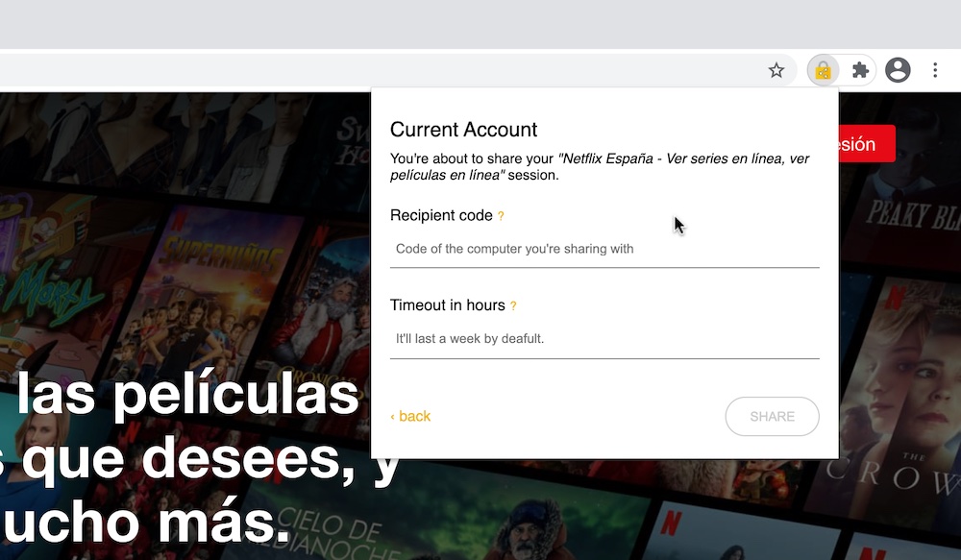Open the Extensions puzzle piece menu
The height and width of the screenshot is (560, 961).
pyautogui.click(x=860, y=70)
